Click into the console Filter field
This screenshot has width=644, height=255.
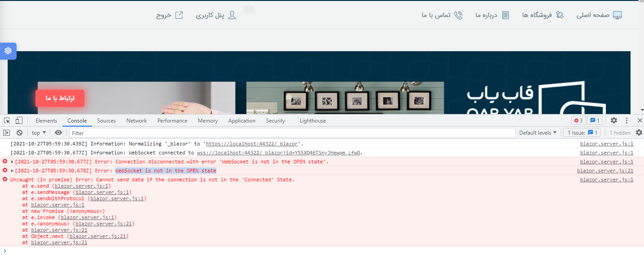292,133
